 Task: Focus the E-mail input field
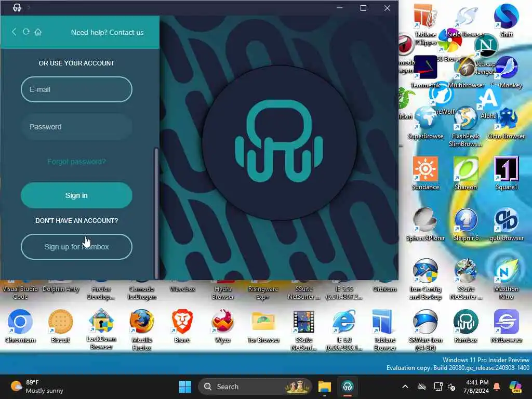click(x=77, y=89)
